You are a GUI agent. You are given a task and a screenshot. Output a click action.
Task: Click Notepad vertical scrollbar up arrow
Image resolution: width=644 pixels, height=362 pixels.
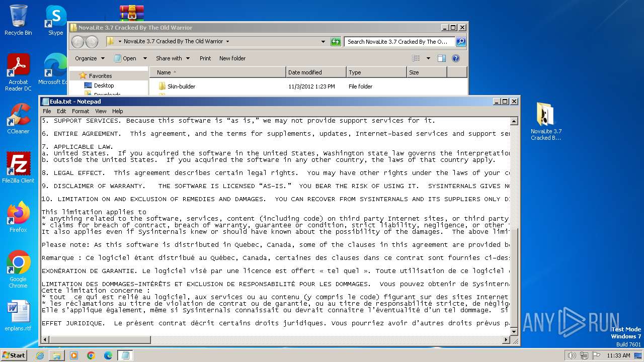click(x=514, y=121)
